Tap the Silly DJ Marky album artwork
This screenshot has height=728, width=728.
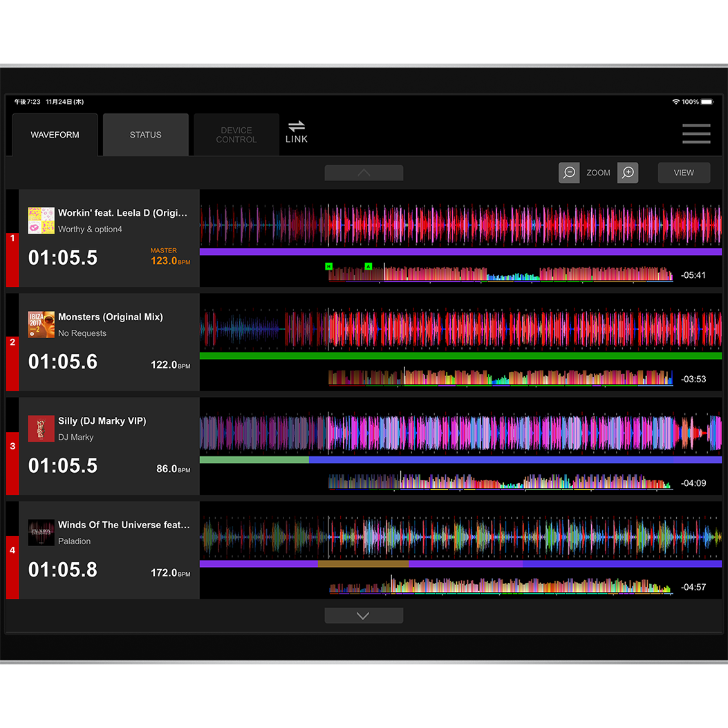(x=41, y=429)
